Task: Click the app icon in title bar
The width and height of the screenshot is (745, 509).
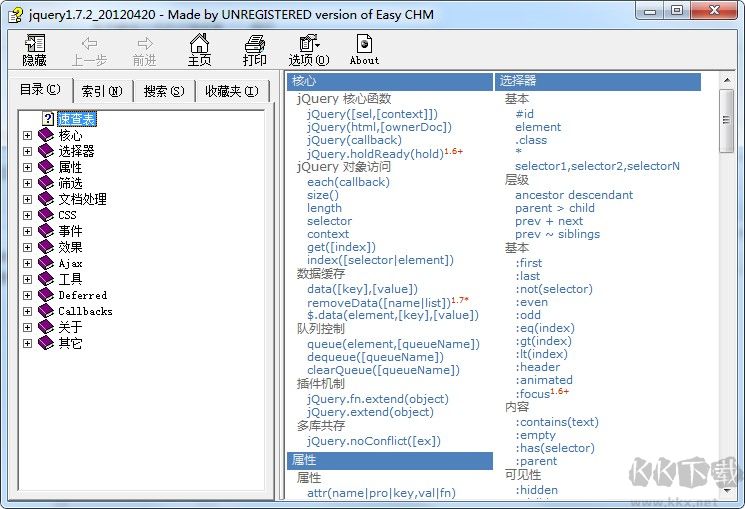Action: click(x=15, y=15)
